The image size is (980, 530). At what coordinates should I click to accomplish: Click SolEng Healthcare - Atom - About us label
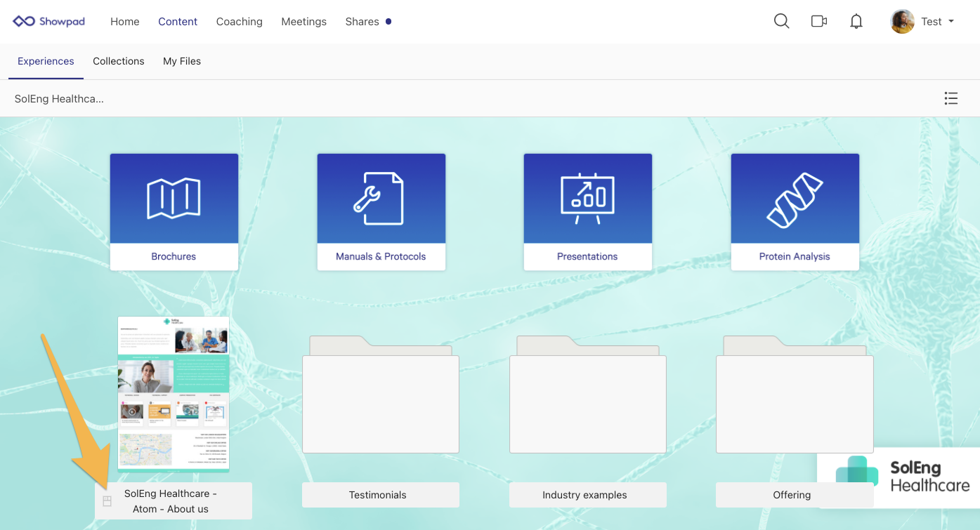pos(171,501)
